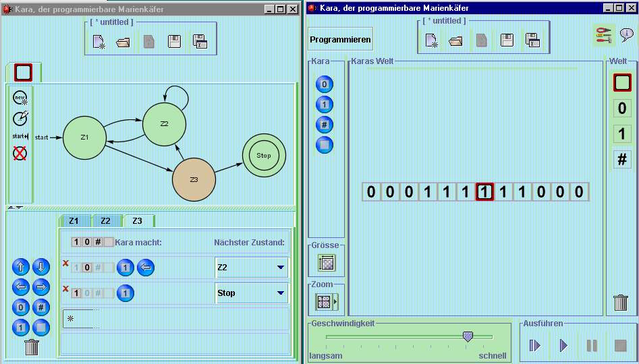Viewport: 639px width, 364px height.
Task: Open the Stop next state dropdown
Action: coord(280,293)
